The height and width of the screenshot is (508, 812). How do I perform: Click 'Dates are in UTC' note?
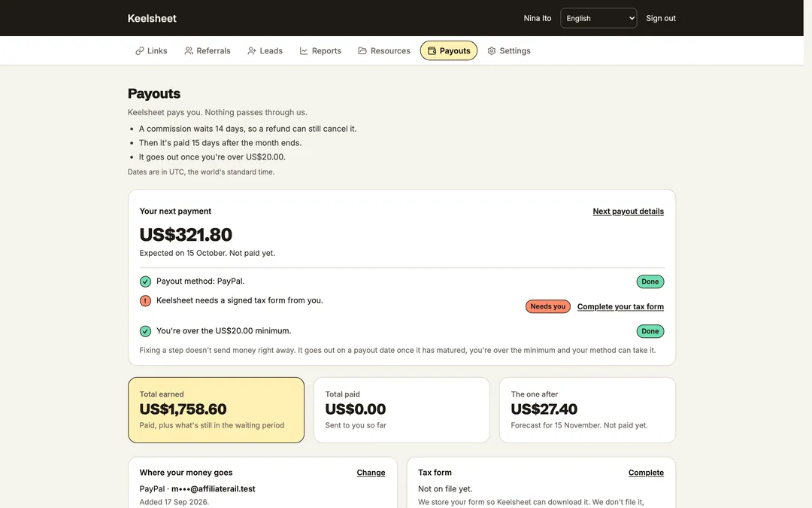[201, 172]
